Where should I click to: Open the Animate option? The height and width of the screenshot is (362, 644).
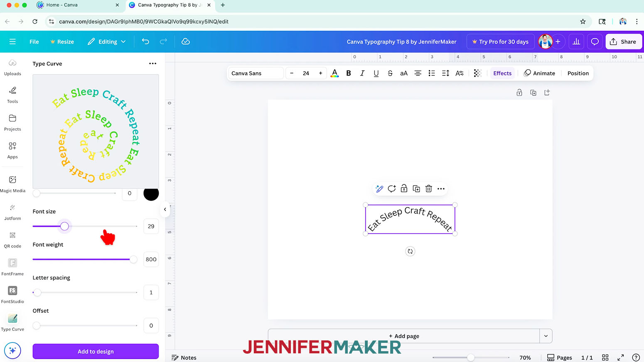click(540, 73)
